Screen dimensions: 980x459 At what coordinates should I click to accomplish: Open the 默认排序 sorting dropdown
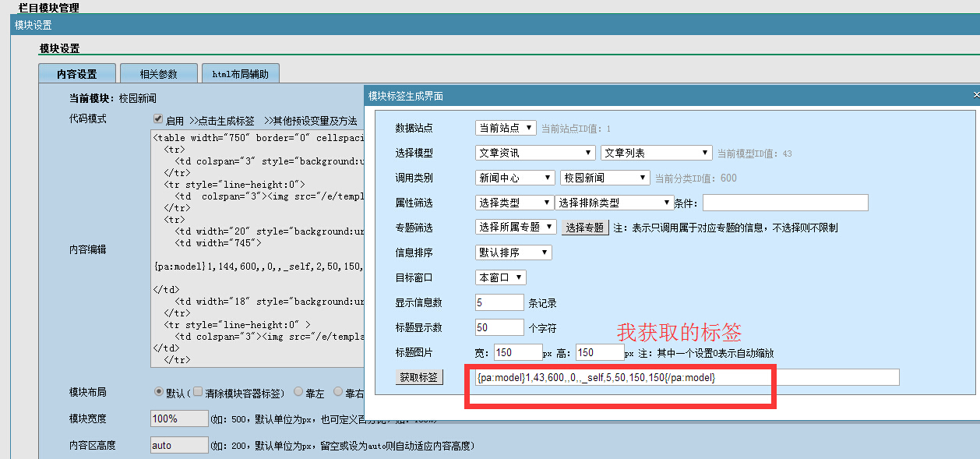coord(513,252)
